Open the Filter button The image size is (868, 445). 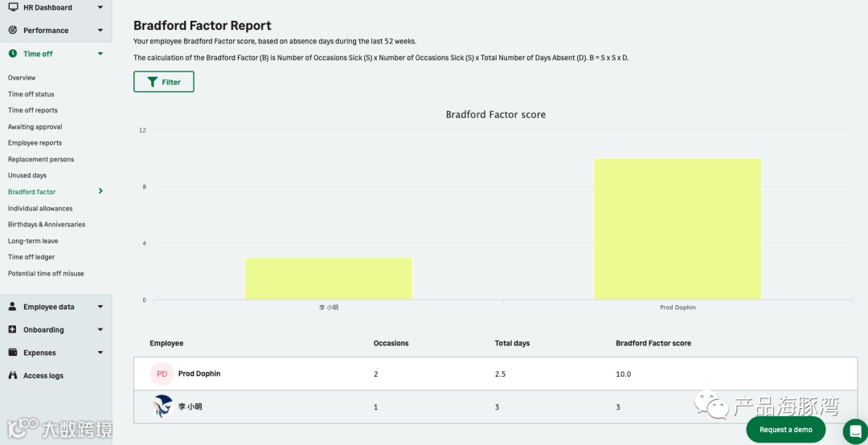164,82
